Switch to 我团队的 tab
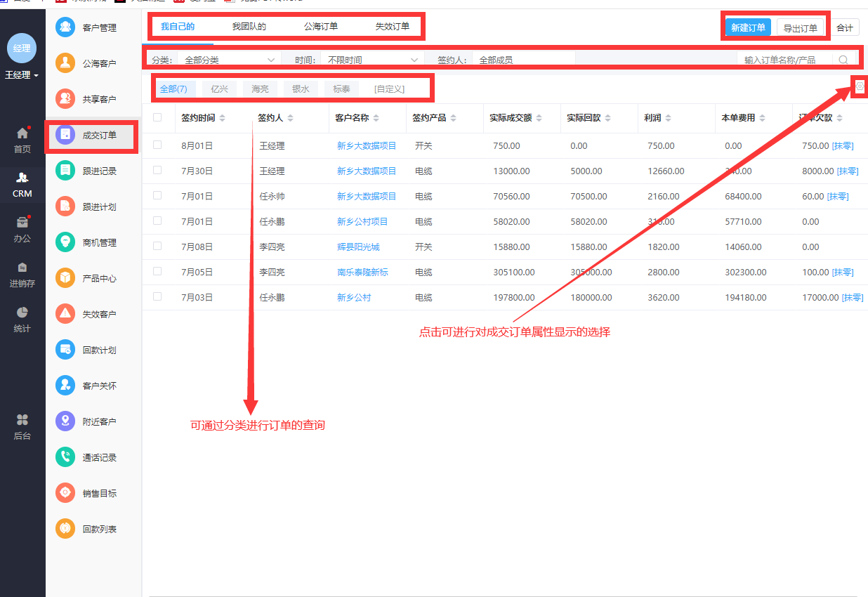Viewport: 868px width, 597px height. 249,27
